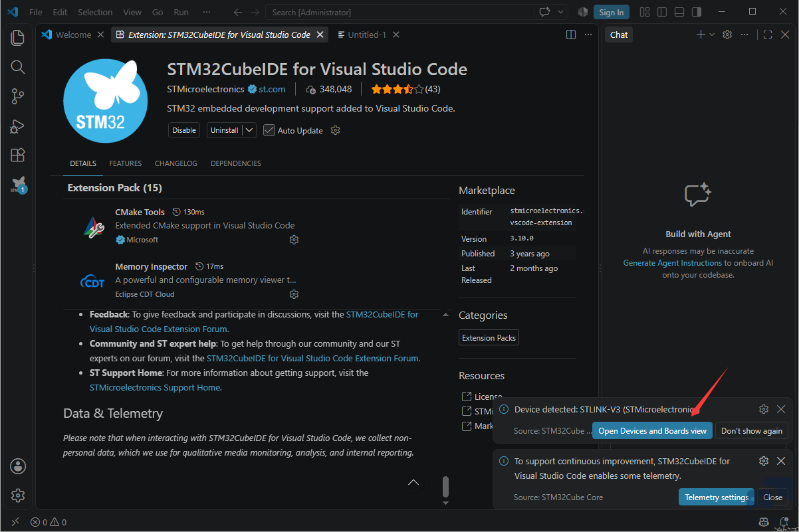The height and width of the screenshot is (532, 799).
Task: Open the STM32Cube sidebar view
Action: (18, 185)
